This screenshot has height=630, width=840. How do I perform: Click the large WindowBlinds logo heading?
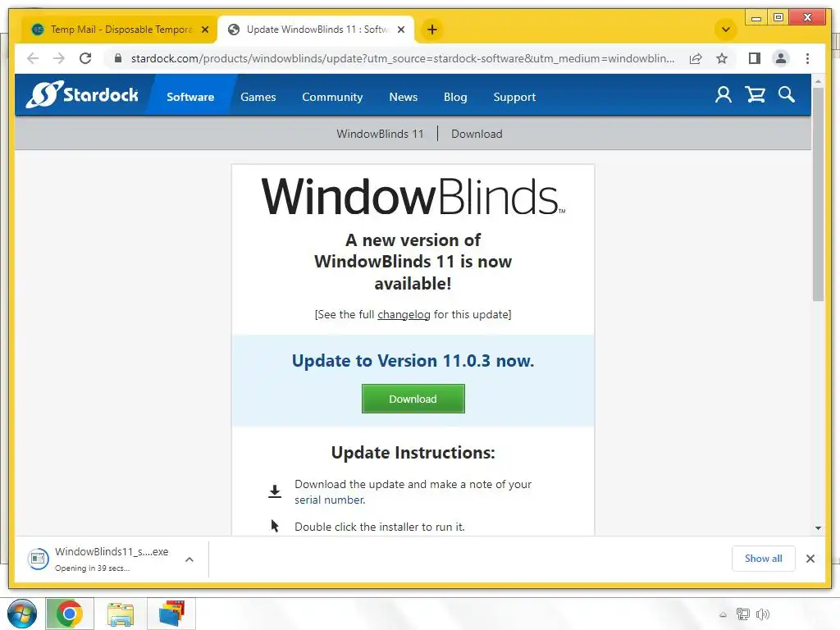click(x=413, y=197)
